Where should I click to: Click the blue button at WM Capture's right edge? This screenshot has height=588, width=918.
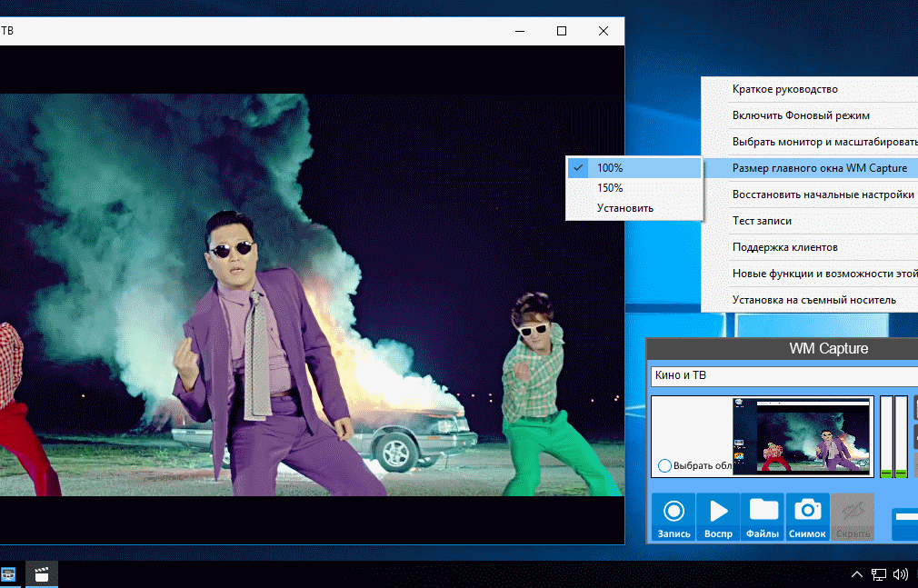tap(905, 523)
